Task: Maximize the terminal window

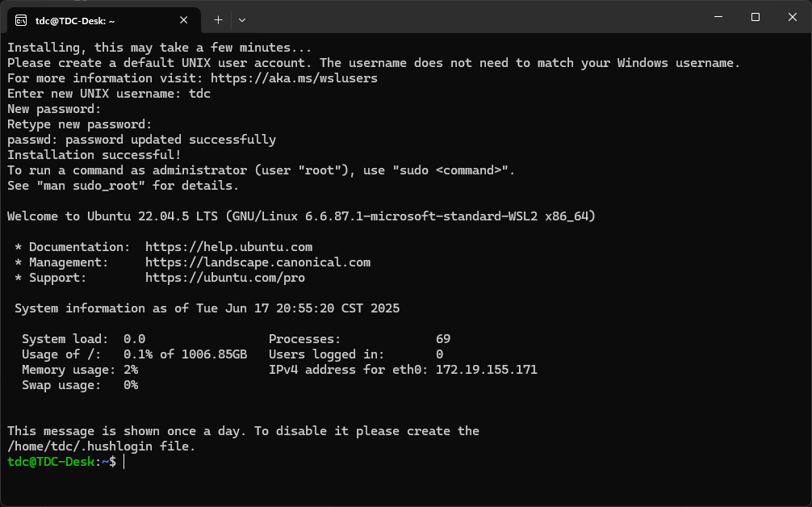Action: (x=755, y=17)
